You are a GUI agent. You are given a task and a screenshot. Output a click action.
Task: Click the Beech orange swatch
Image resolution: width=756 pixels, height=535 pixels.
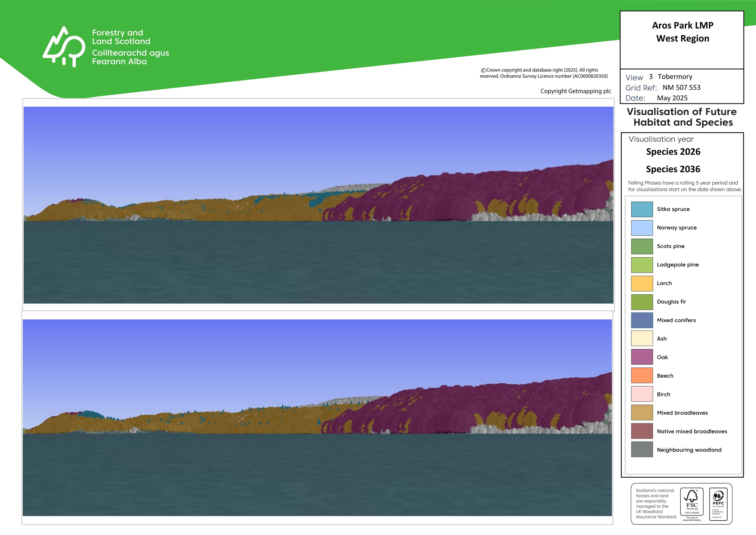pos(642,376)
